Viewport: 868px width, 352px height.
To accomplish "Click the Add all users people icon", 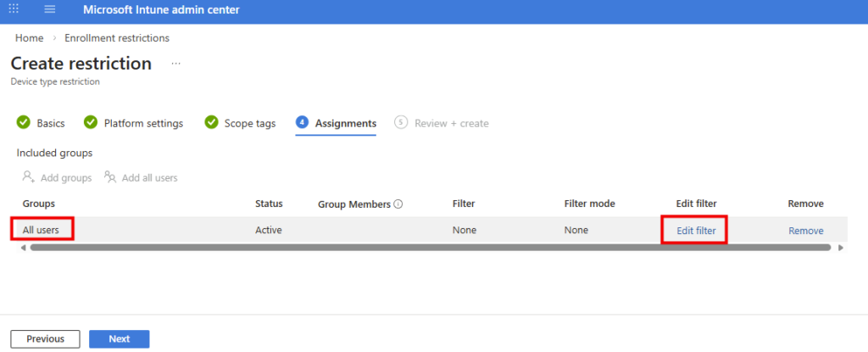I will [110, 177].
